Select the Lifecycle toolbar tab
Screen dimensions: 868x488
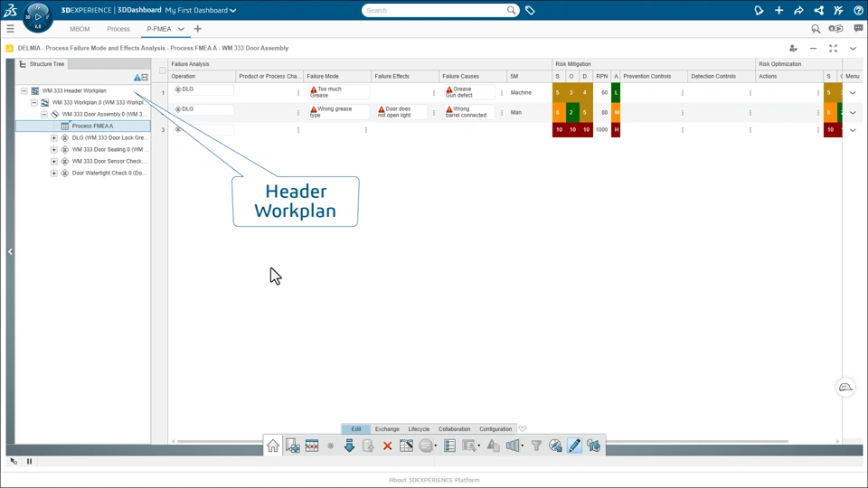tap(419, 428)
